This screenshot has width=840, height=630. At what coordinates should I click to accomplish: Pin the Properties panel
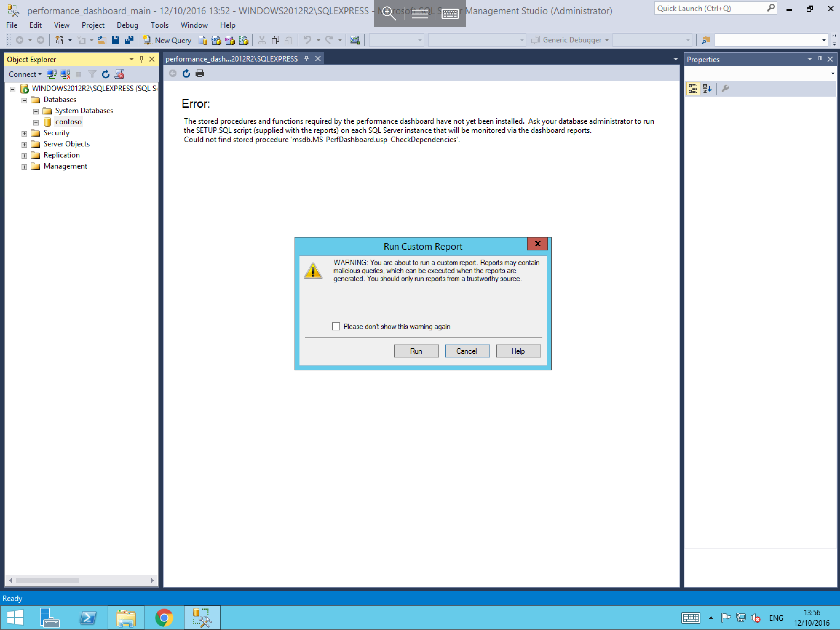tap(820, 59)
